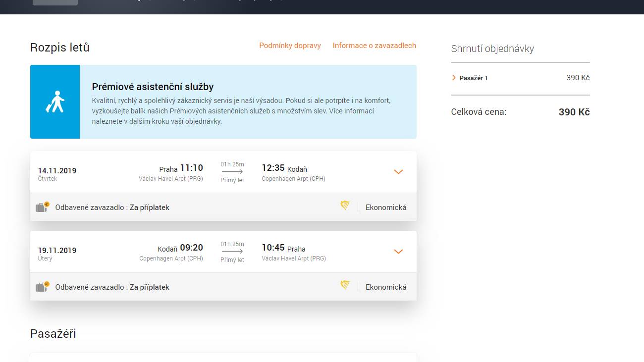644x362 pixels.
Task: Click the Ekonomická label on outbound flight
Action: pos(385,207)
